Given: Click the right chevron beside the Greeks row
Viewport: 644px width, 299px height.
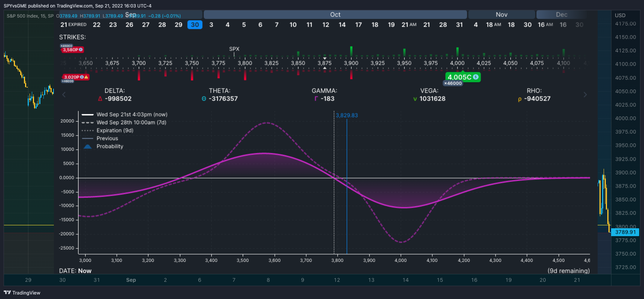Looking at the screenshot, I should pos(585,95).
